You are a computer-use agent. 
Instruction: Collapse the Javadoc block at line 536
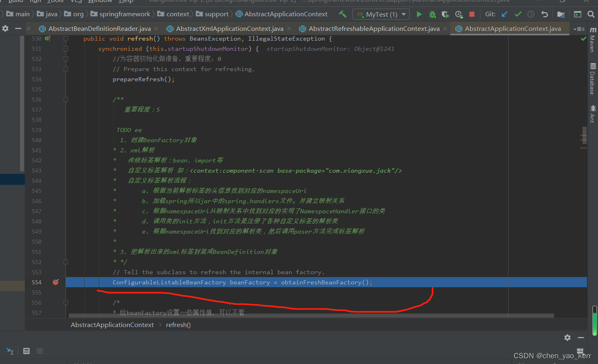pos(65,100)
